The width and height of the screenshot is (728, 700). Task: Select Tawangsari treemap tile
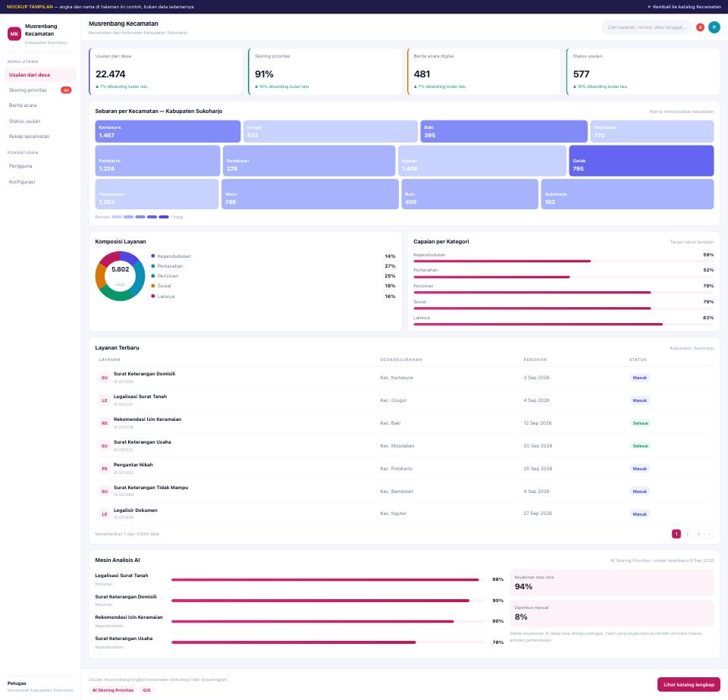point(157,194)
